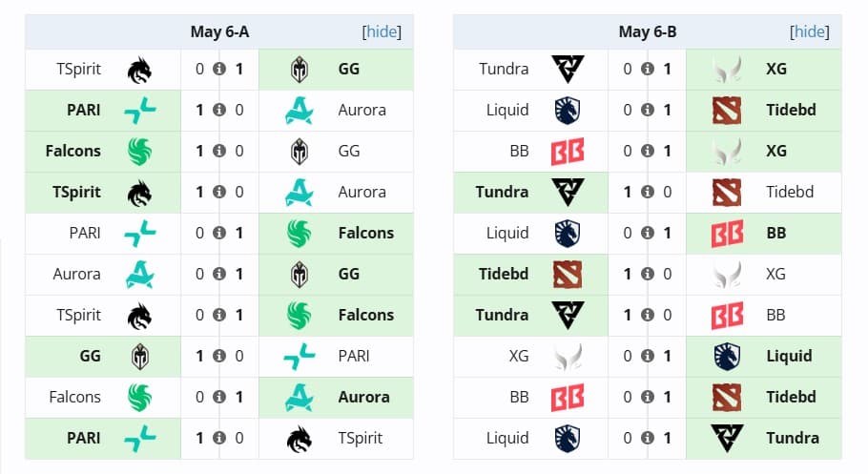This screenshot has height=474, width=868.
Task: Click PARI logo in second row of May 6-A
Action: [140, 110]
